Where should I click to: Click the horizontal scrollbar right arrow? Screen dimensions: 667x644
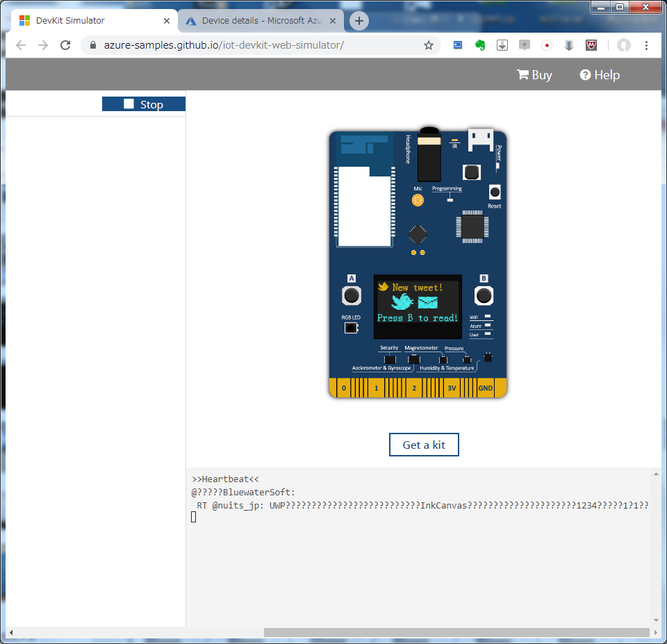pos(656,632)
